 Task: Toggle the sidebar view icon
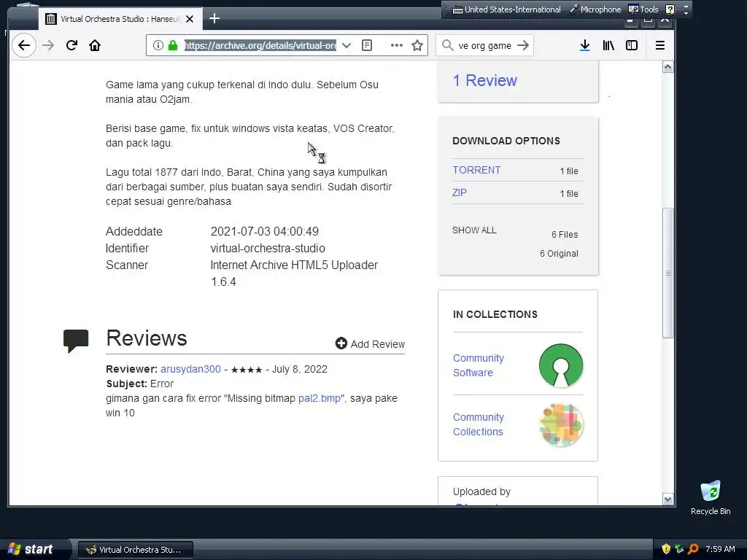coord(632,45)
